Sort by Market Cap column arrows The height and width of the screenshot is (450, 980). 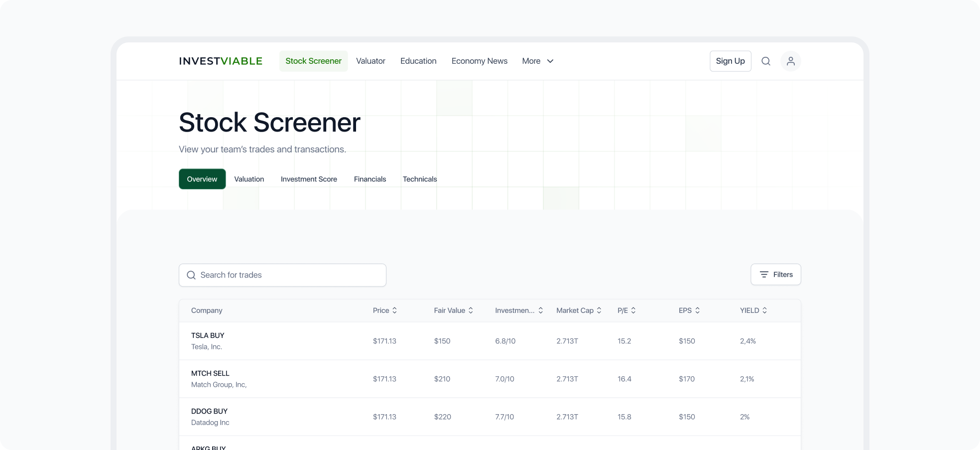(599, 310)
